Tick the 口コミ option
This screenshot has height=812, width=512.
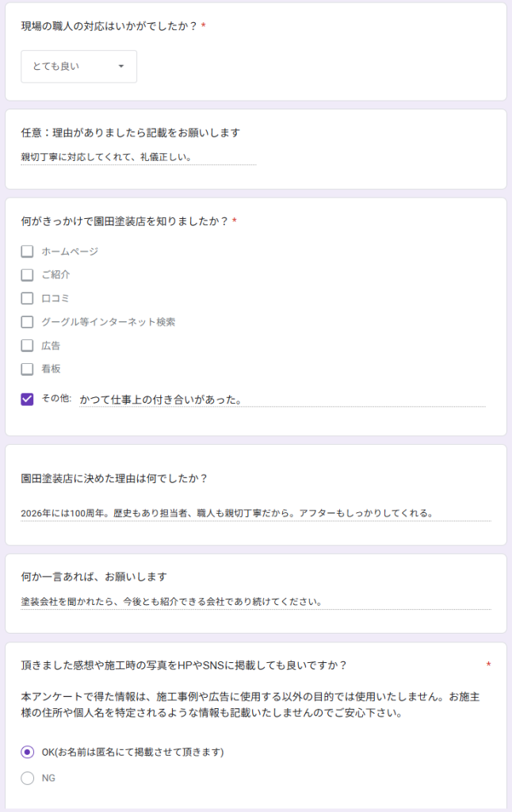(27, 299)
